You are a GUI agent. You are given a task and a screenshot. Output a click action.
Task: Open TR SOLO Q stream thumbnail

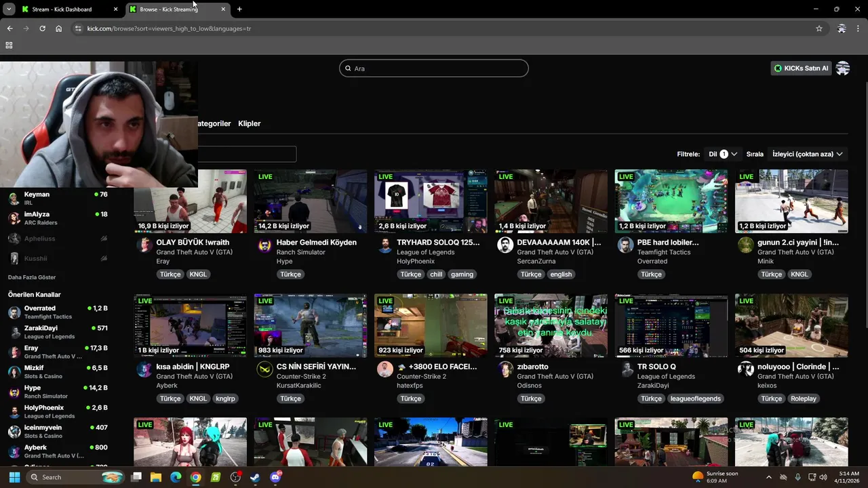(x=671, y=325)
